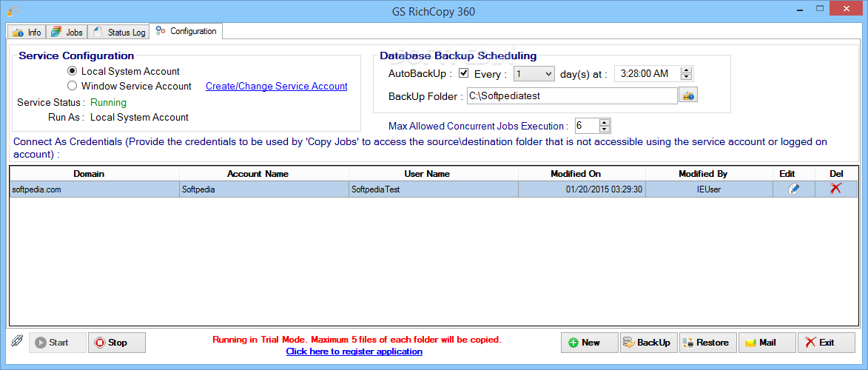This screenshot has height=370, width=868.
Task: Click the Account Name column header
Action: (264, 173)
